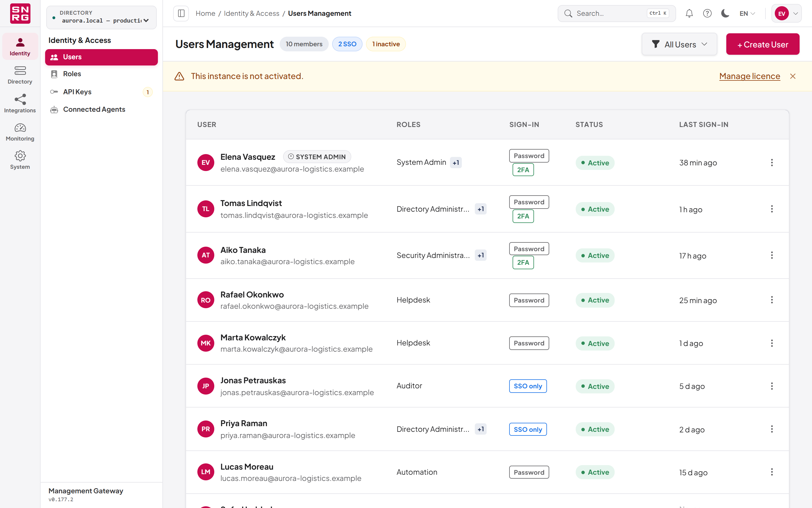Expand the directory selector aurora.local

tap(101, 17)
